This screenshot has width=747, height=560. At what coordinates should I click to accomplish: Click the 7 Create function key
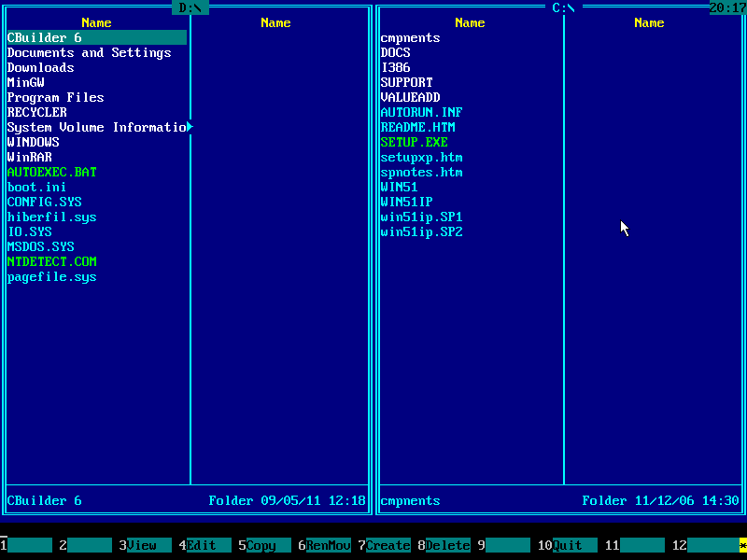385,545
